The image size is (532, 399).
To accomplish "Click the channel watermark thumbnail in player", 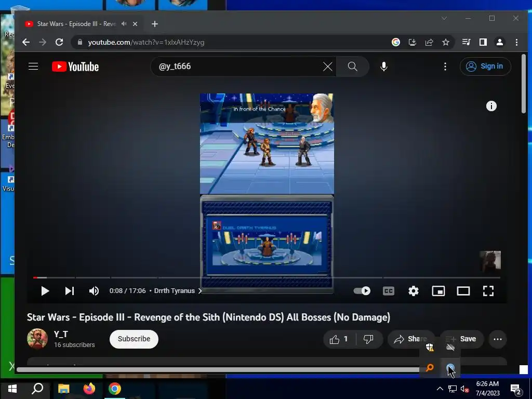I will pyautogui.click(x=490, y=261).
